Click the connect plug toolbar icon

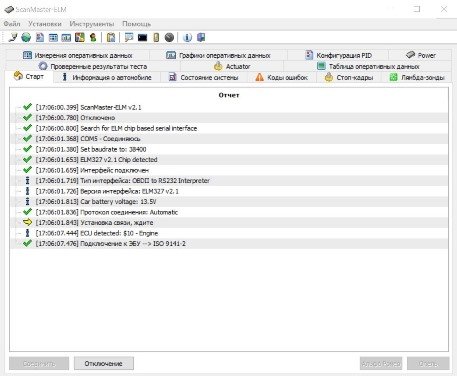(x=13, y=38)
